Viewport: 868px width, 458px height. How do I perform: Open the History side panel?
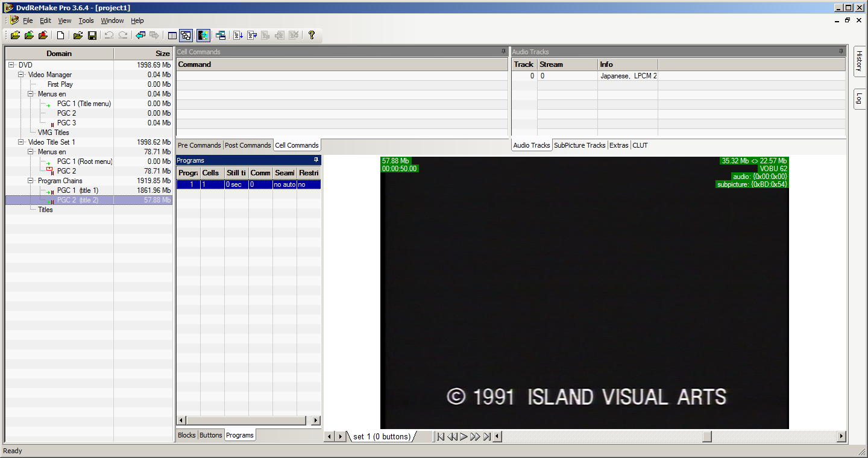click(x=860, y=61)
